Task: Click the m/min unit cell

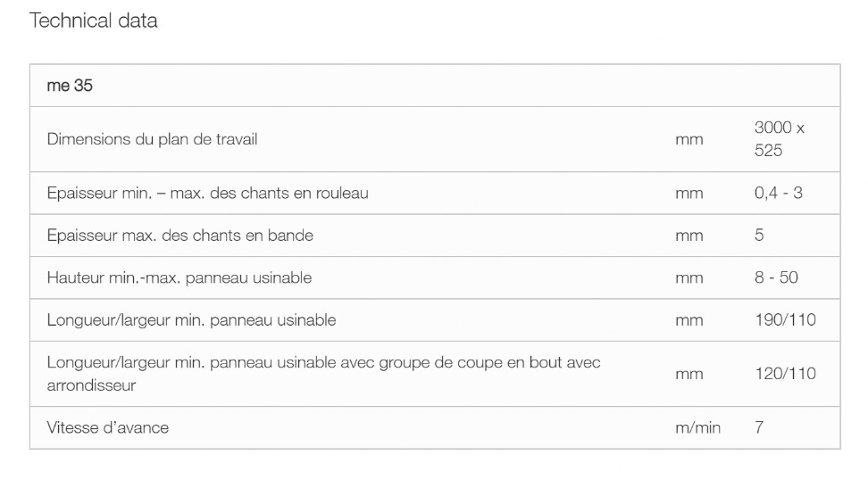Action: [697, 427]
